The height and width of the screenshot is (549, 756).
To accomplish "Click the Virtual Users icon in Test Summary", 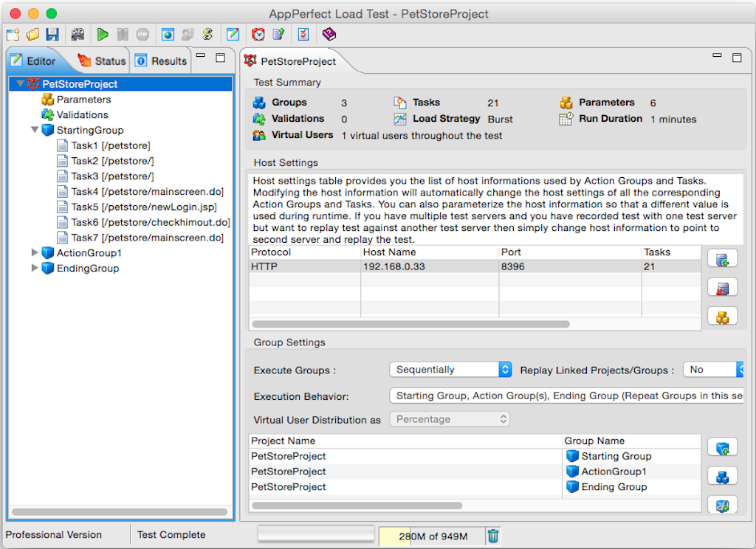I will click(259, 136).
